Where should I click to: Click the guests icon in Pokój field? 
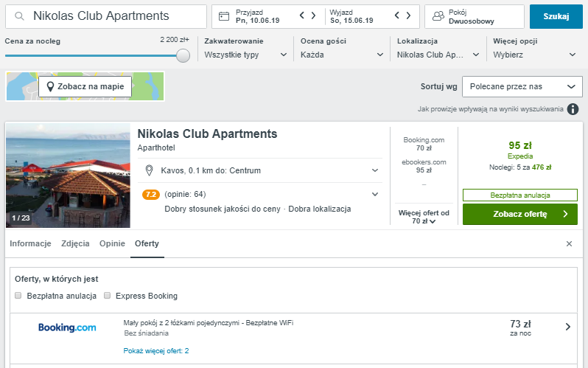[438, 16]
